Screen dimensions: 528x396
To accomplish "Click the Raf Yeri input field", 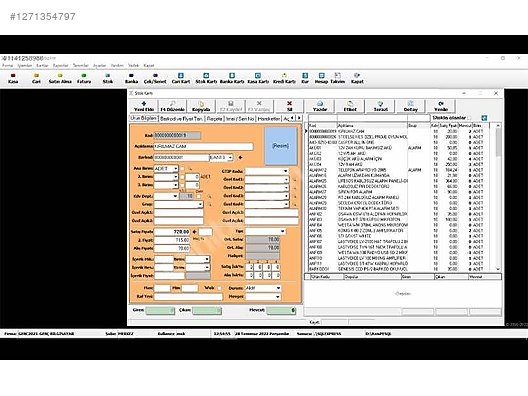I will click(x=188, y=297).
